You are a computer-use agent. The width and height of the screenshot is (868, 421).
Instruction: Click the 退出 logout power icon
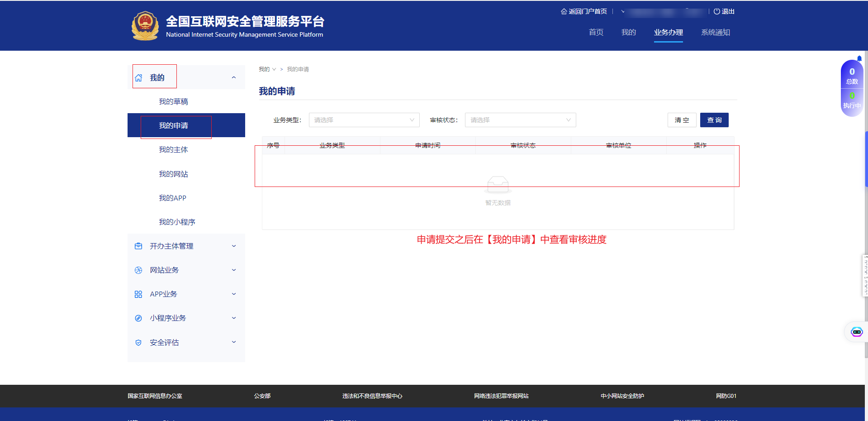click(x=716, y=11)
